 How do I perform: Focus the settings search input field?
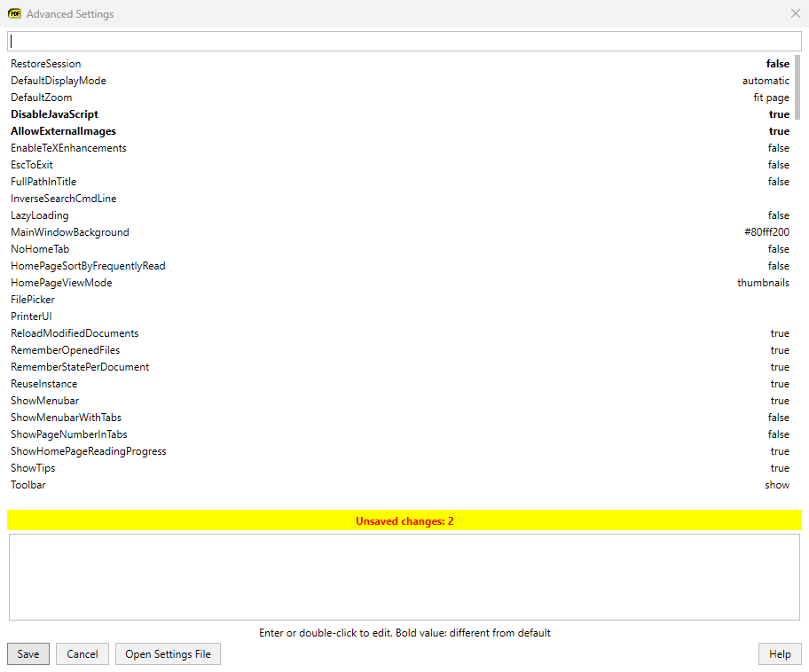(x=404, y=42)
